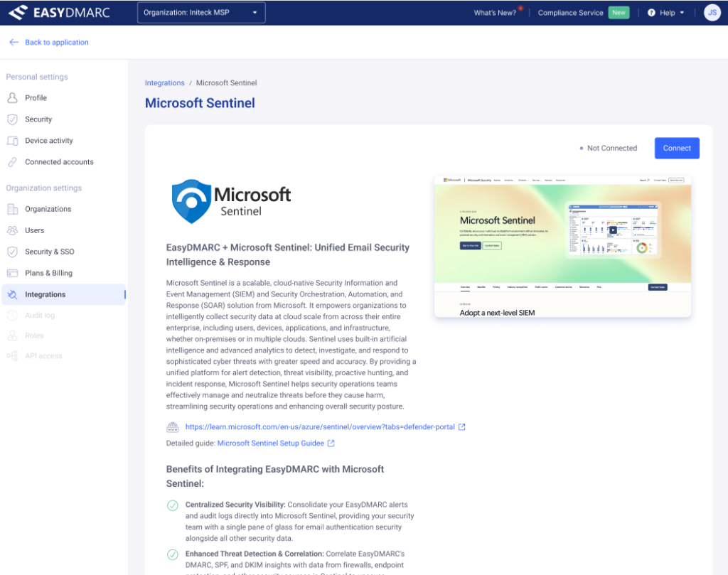Click the Connect button
This screenshot has height=575, width=728.
(x=677, y=148)
